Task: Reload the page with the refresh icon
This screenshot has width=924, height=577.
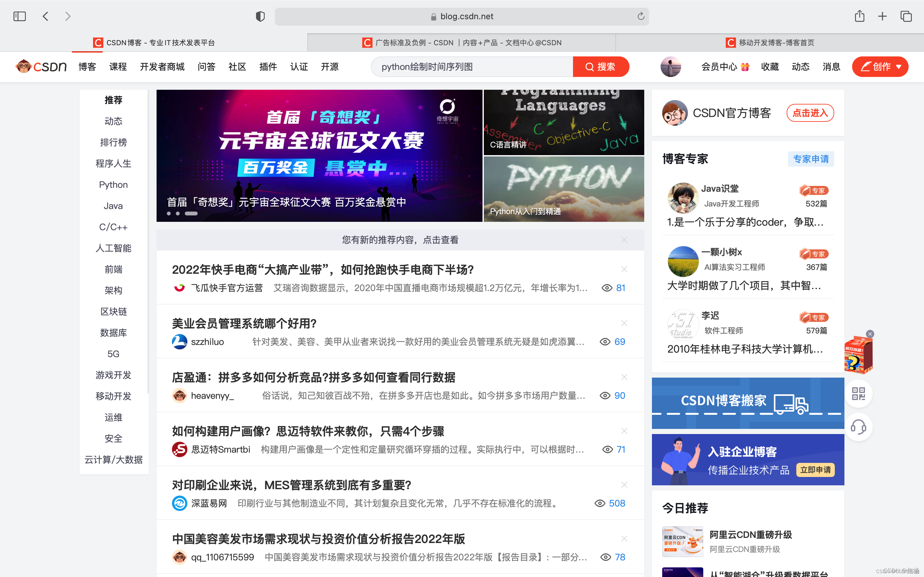Action: coord(641,16)
